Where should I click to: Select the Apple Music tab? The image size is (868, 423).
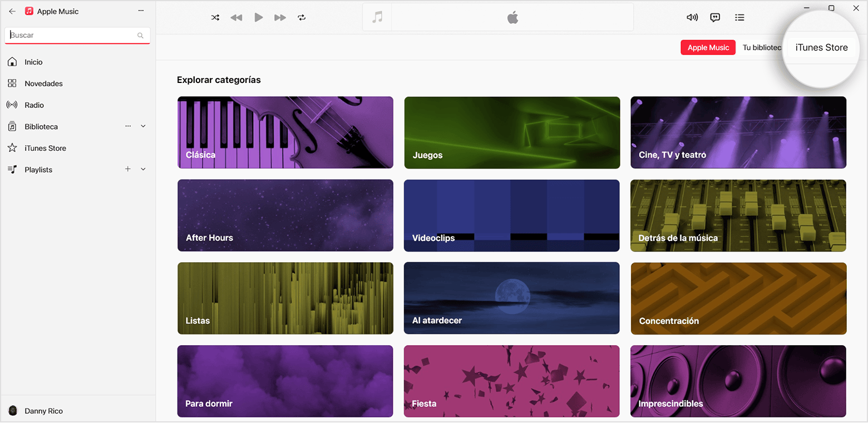[x=708, y=47]
